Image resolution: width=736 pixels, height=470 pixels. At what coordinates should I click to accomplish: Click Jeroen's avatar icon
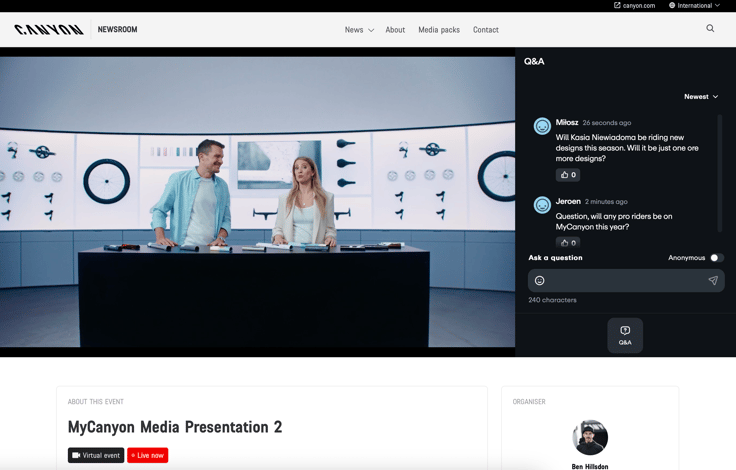click(542, 205)
